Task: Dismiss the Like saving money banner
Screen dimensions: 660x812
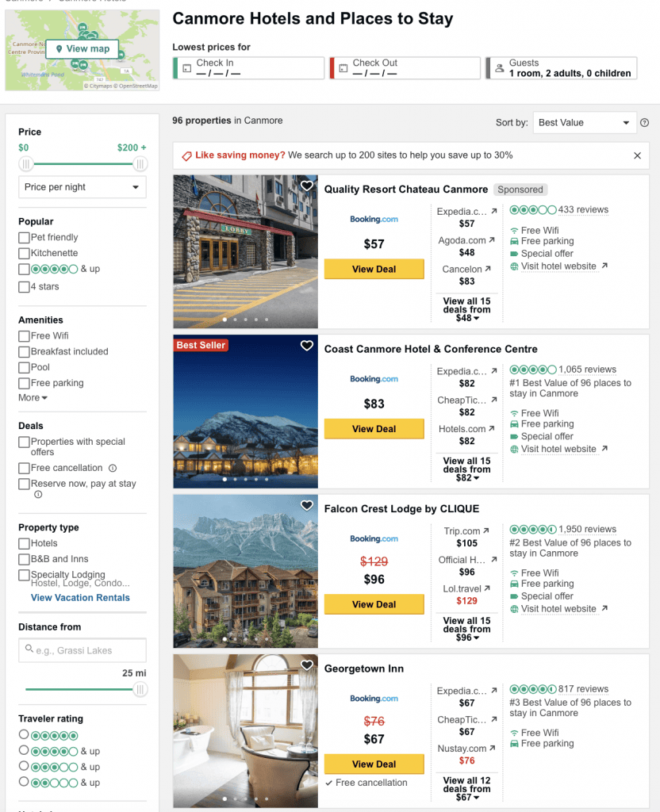Action: click(637, 156)
